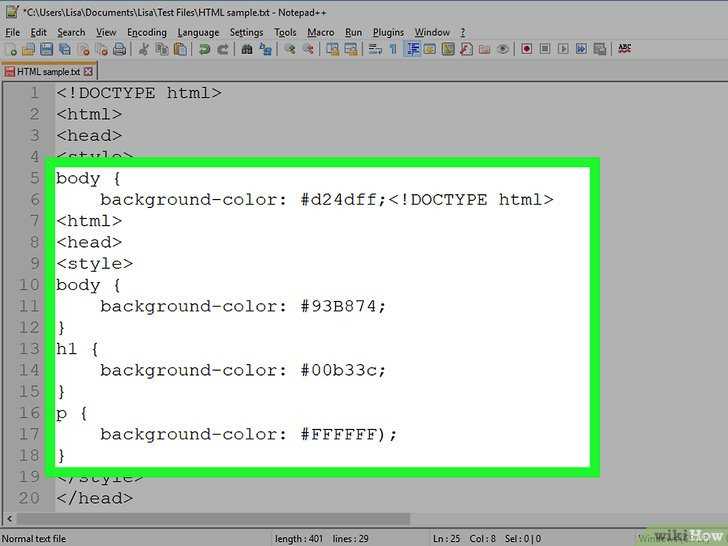Click the Start Recording macro icon
The image size is (728, 546).
click(x=526, y=49)
